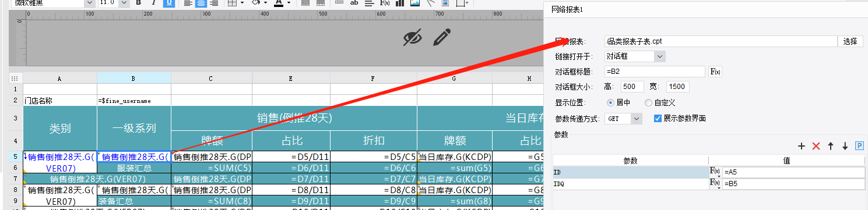
Task: Toggle bold formatting
Action: 138,3
